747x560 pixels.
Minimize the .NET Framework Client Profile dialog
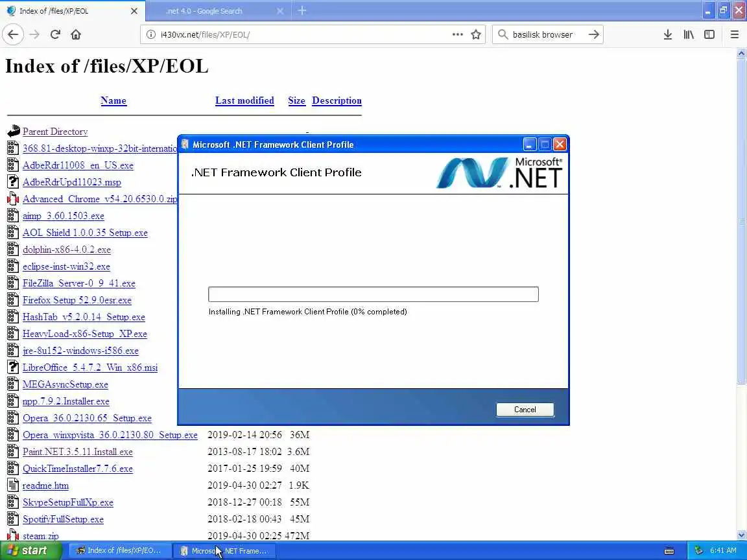point(529,145)
